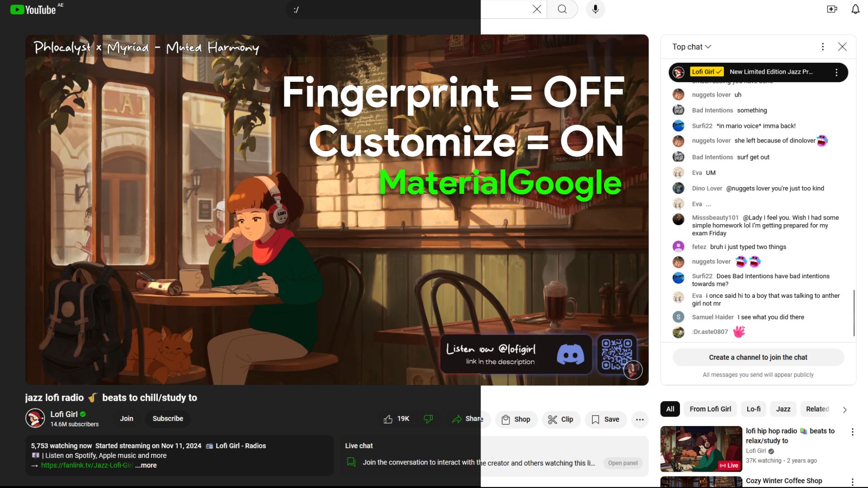The image size is (868, 488).
Task: Click Join channel membership button
Action: [x=126, y=418]
